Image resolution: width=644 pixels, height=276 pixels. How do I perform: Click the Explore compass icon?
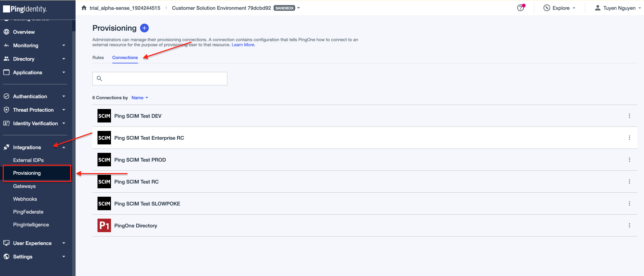point(547,8)
